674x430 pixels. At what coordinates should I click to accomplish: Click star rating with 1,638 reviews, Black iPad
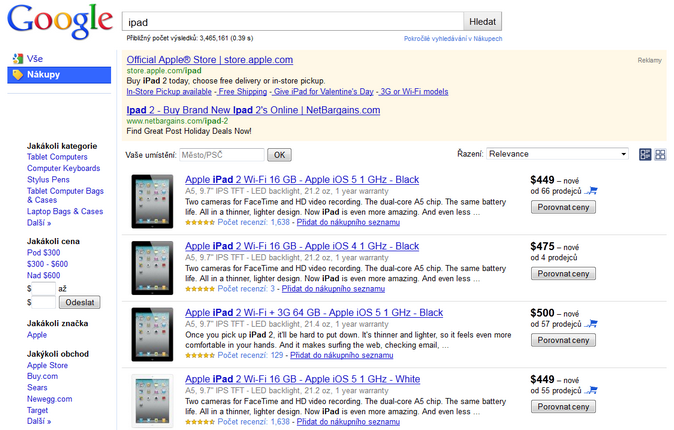[x=200, y=223]
